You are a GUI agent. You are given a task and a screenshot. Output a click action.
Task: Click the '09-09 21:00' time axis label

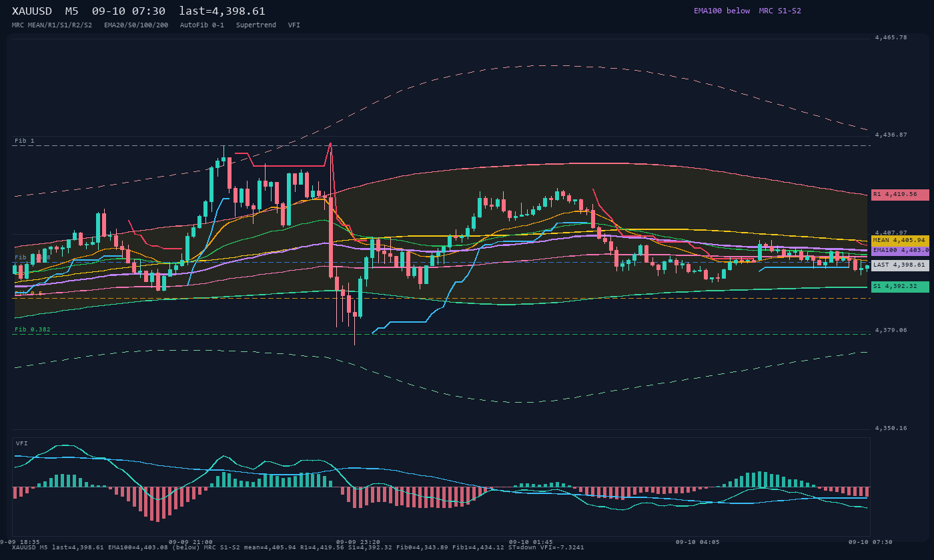190,542
